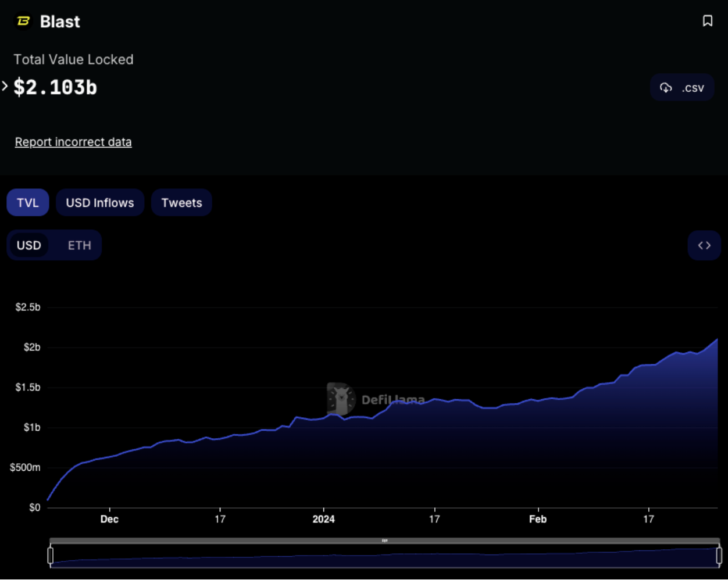
Task: Open the Report incorrect data link
Action: pyautogui.click(x=73, y=142)
